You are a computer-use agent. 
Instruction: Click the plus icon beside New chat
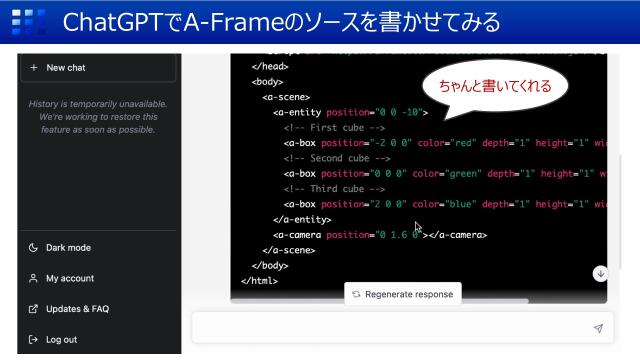tap(34, 68)
